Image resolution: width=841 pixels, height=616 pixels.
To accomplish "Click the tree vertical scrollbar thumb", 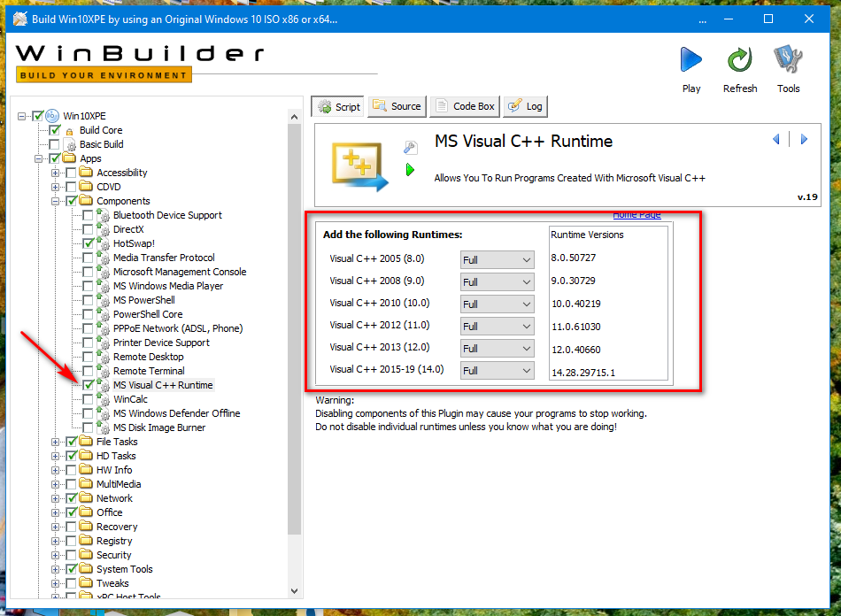I will (294, 328).
